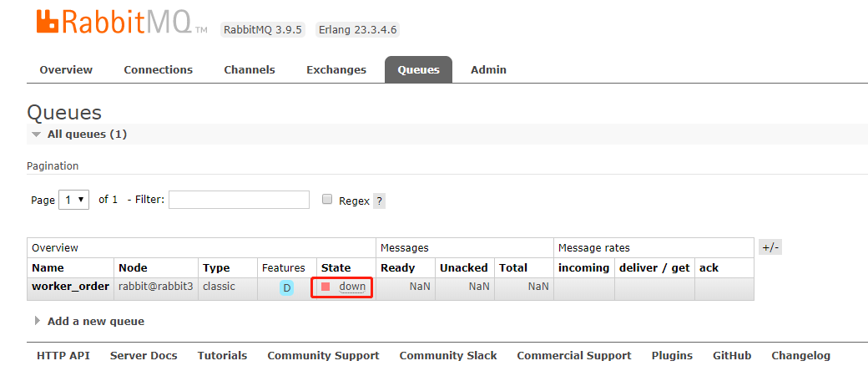Image resolution: width=868 pixels, height=371 pixels.
Task: Click the down state text
Action: (352, 287)
